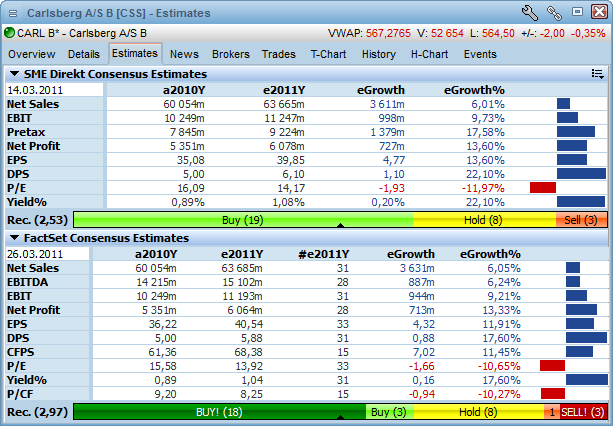The image size is (613, 426).
Task: Click the red P/E negative growth bar in SME Direkt
Action: pyautogui.click(x=543, y=187)
